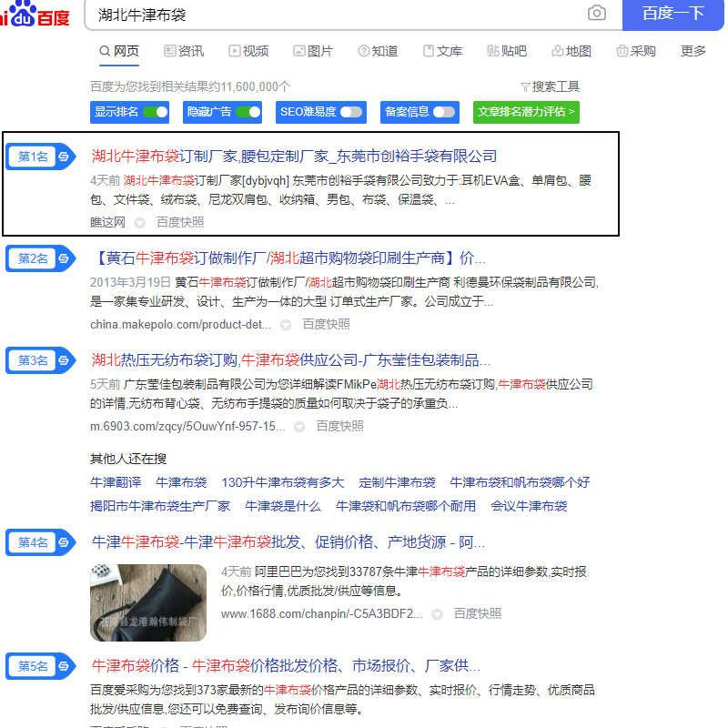This screenshot has width=728, height=728.
Task: Click the 搜索工具 filter button
Action: (x=551, y=86)
